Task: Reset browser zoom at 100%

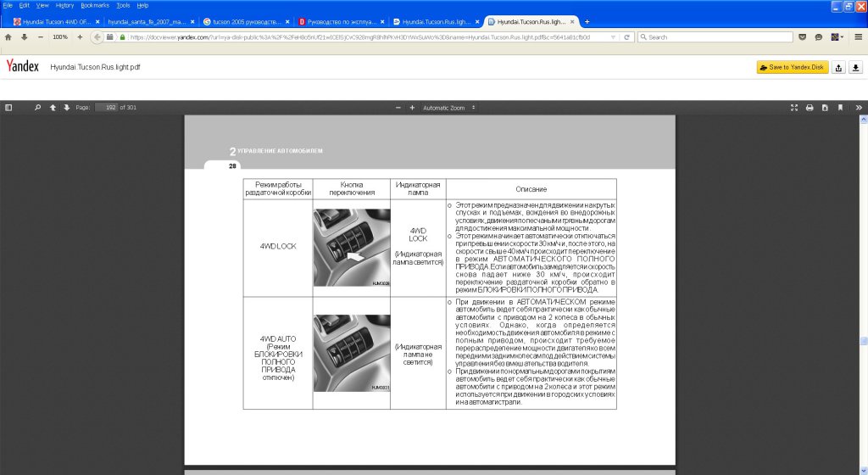Action: (60, 37)
